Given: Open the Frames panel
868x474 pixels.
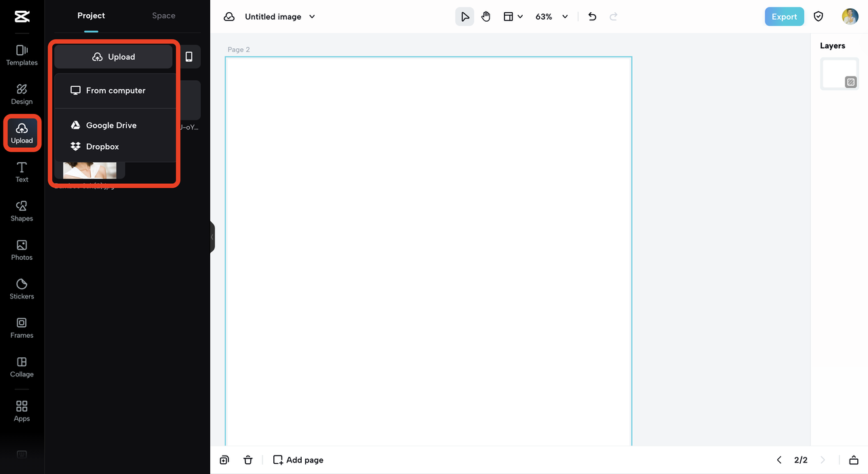Looking at the screenshot, I should pos(22,328).
